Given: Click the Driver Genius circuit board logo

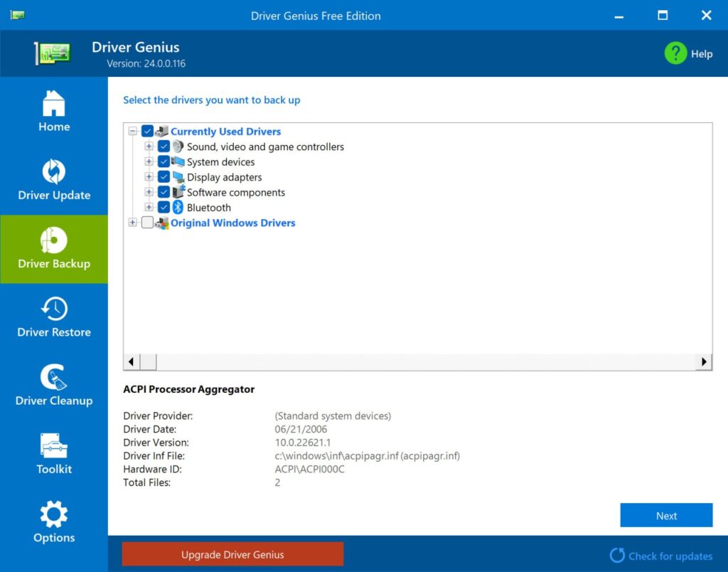Looking at the screenshot, I should pyautogui.click(x=52, y=53).
